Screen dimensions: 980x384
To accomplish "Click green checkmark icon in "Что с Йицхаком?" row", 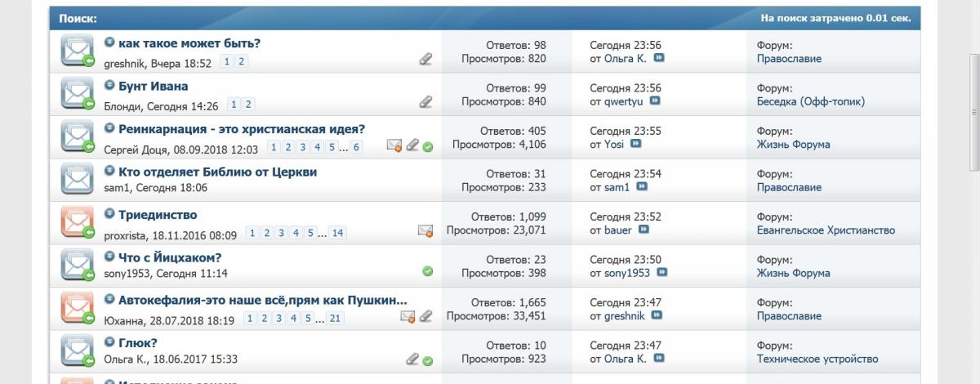I will [x=428, y=271].
